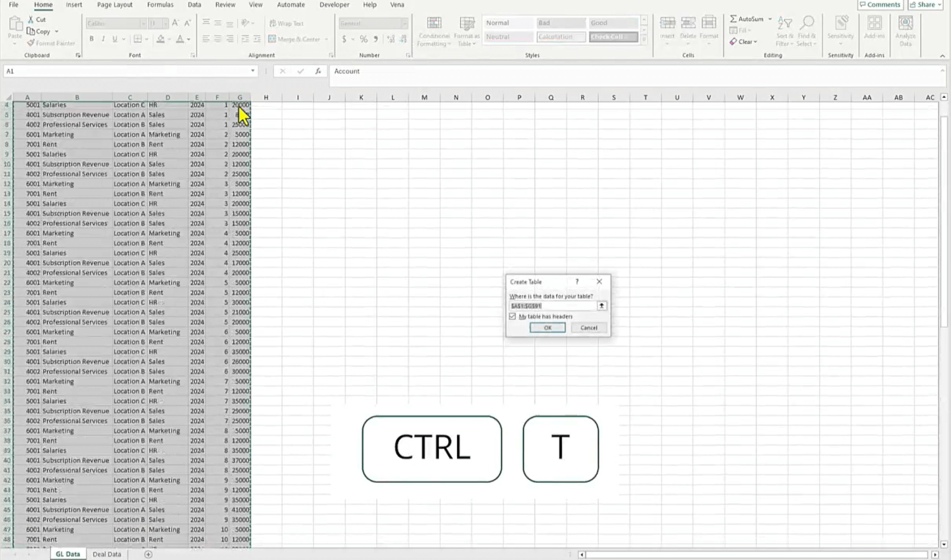Apply AutoSum to selection

(x=748, y=18)
